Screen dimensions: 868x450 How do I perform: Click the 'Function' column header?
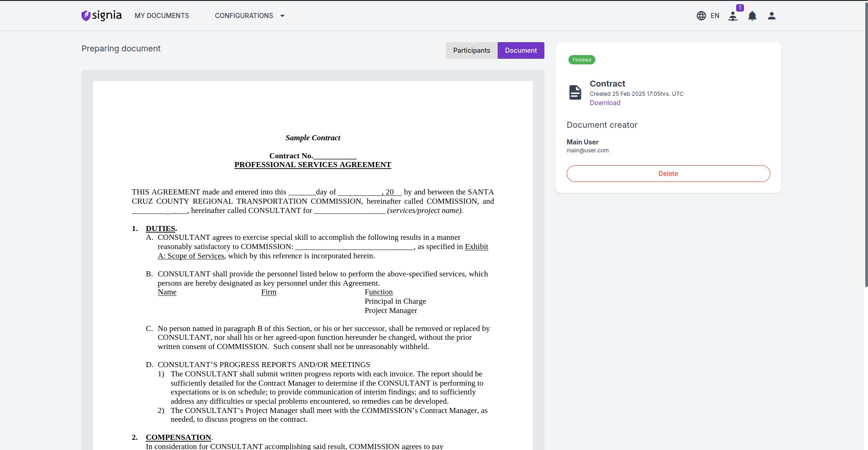click(379, 292)
